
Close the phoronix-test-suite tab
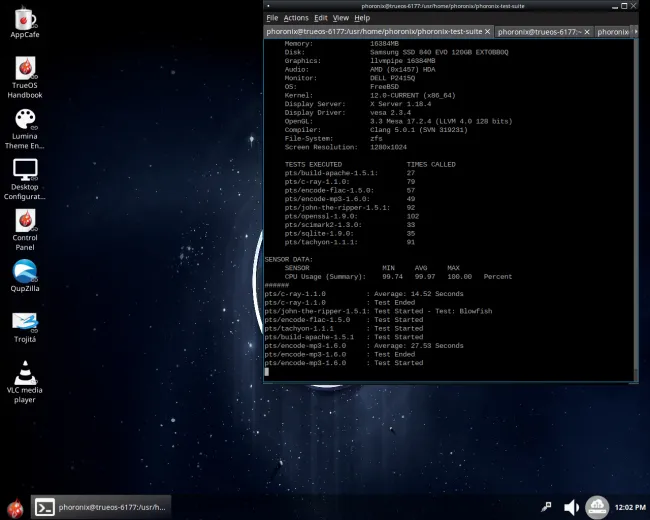coord(488,32)
